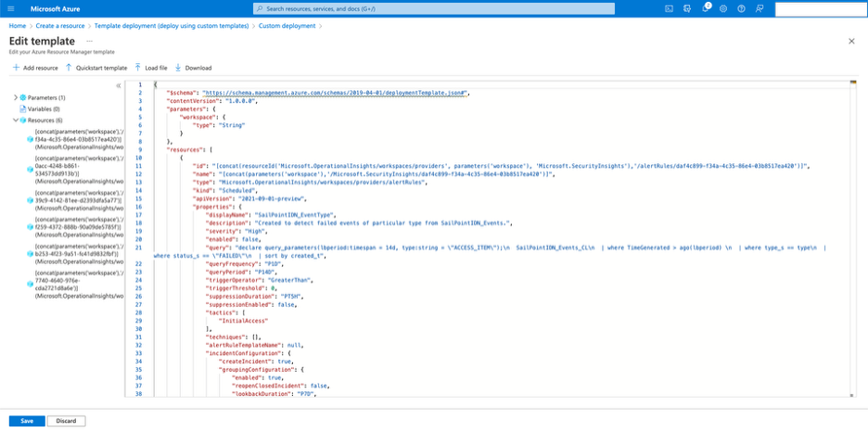Image resolution: width=868 pixels, height=432 pixels.
Task: Click "InitialAccess" tactic in editor
Action: click(244, 320)
